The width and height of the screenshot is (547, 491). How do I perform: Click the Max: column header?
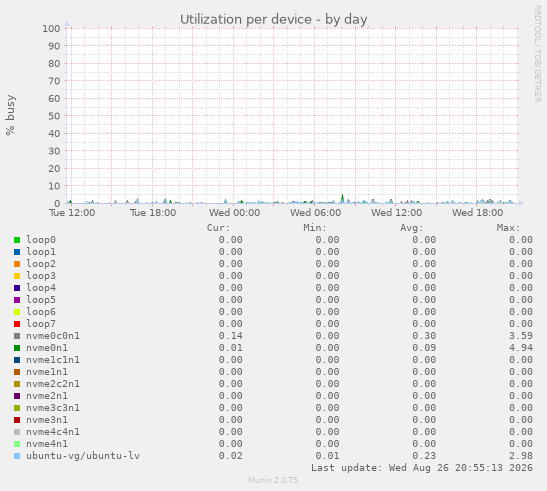(508, 228)
